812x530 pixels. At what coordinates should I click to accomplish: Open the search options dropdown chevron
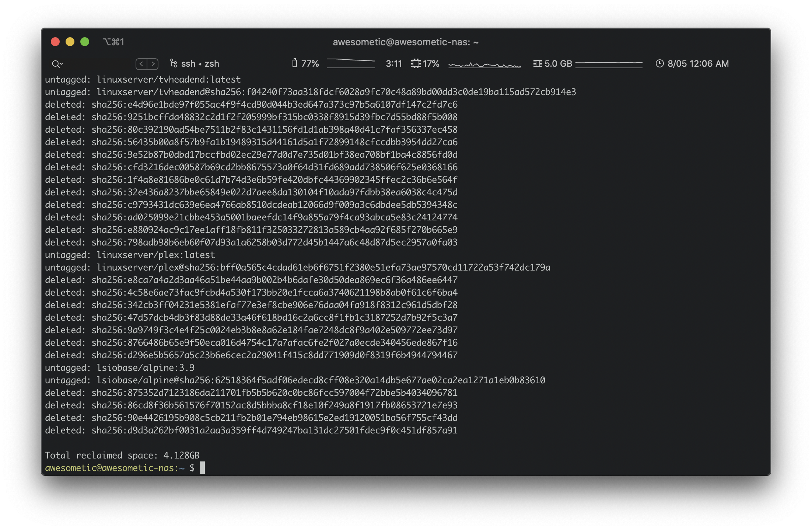(x=62, y=64)
